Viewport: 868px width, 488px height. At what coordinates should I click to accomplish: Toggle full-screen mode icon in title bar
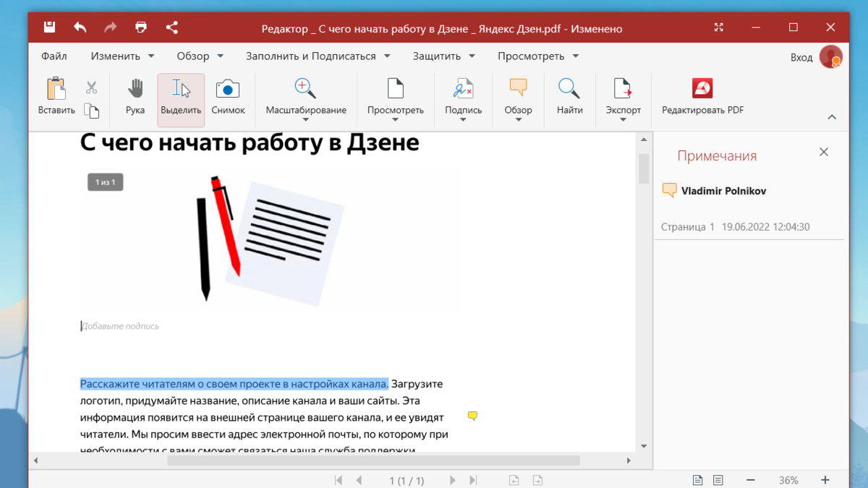click(x=718, y=27)
